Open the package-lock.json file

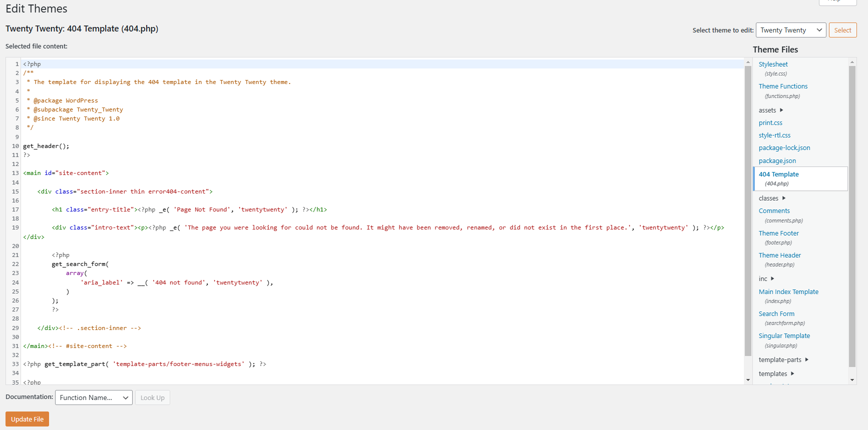coord(784,148)
